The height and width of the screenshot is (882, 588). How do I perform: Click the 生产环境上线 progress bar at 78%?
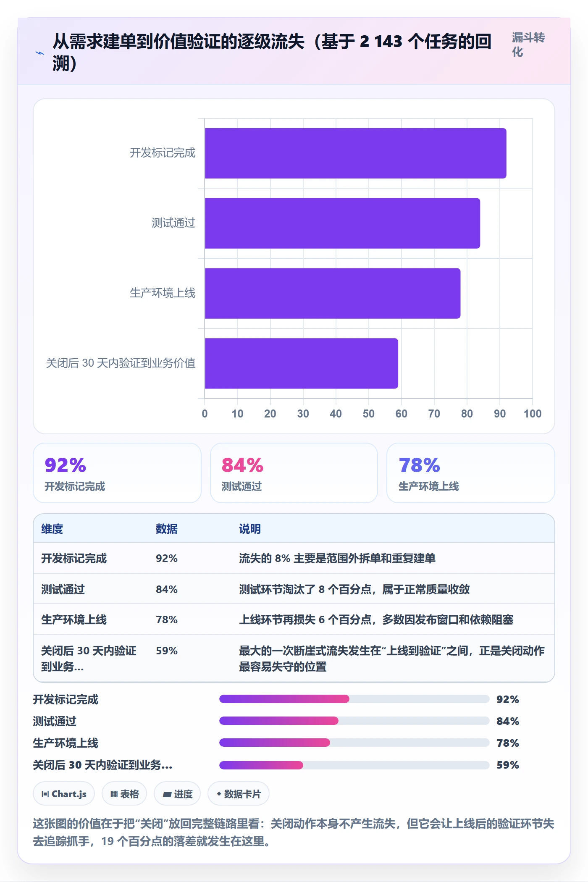354,743
